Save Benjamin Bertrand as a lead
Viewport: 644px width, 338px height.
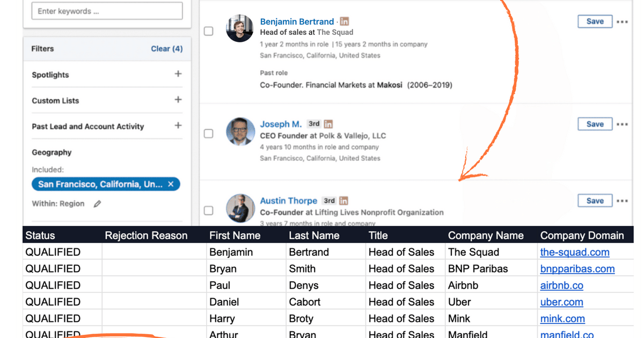[x=595, y=21]
